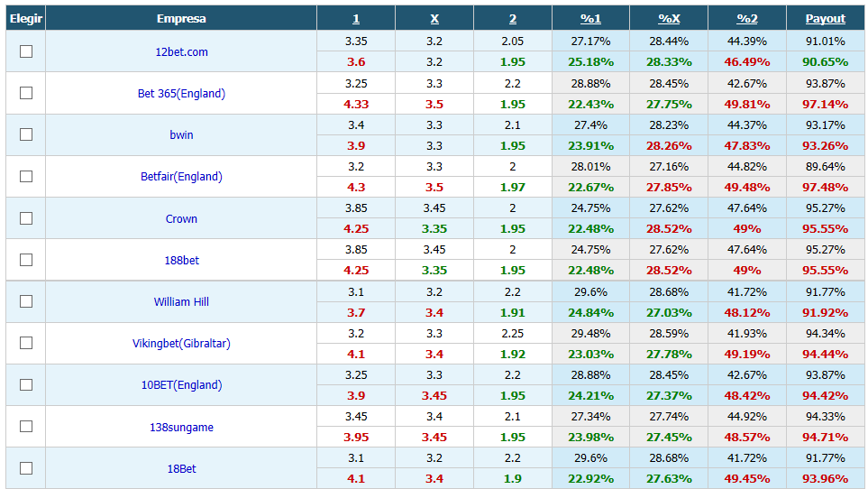Click Vikingbet opening odds 2.25
This screenshot has width=868, height=489.
pyautogui.click(x=513, y=334)
